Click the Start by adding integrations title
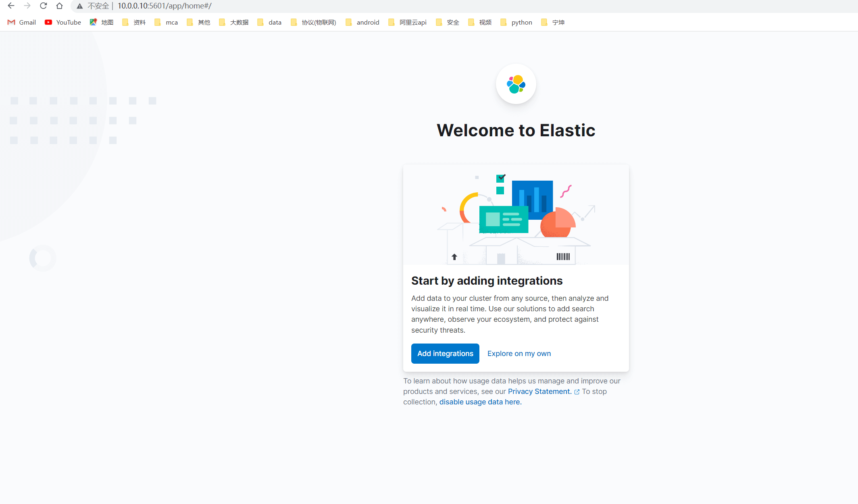Image resolution: width=858 pixels, height=504 pixels. click(487, 281)
